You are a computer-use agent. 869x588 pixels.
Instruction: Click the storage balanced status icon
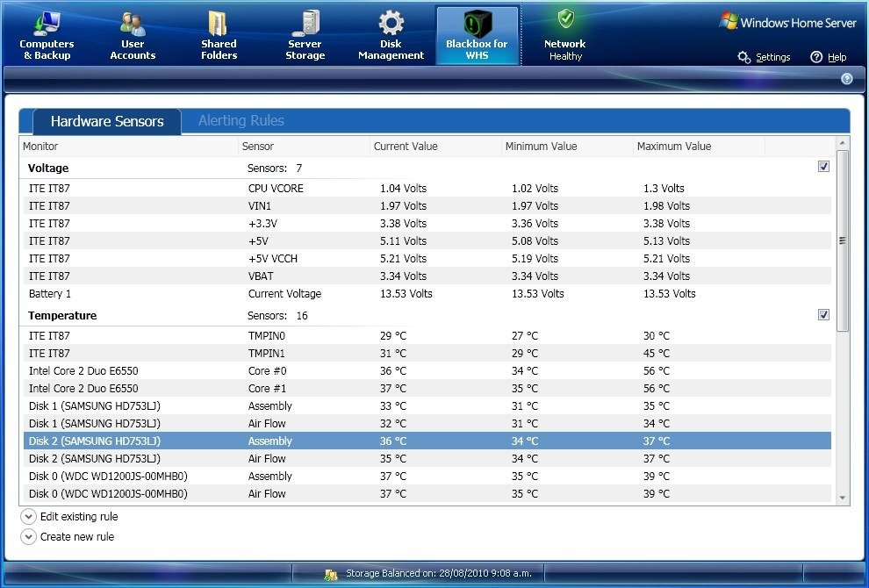tap(331, 574)
